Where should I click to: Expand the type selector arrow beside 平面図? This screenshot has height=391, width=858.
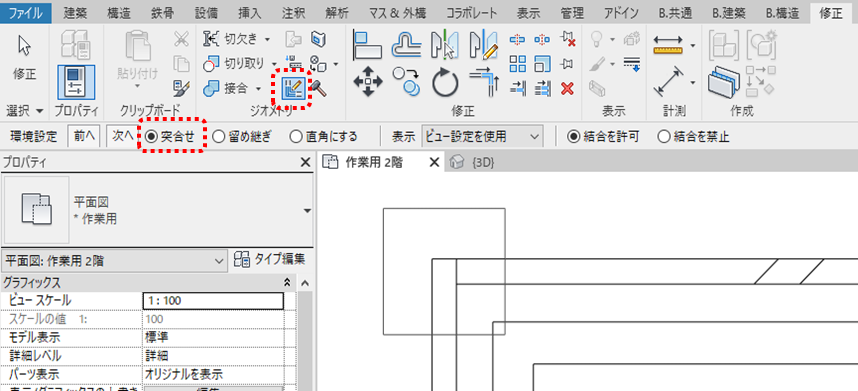[307, 211]
